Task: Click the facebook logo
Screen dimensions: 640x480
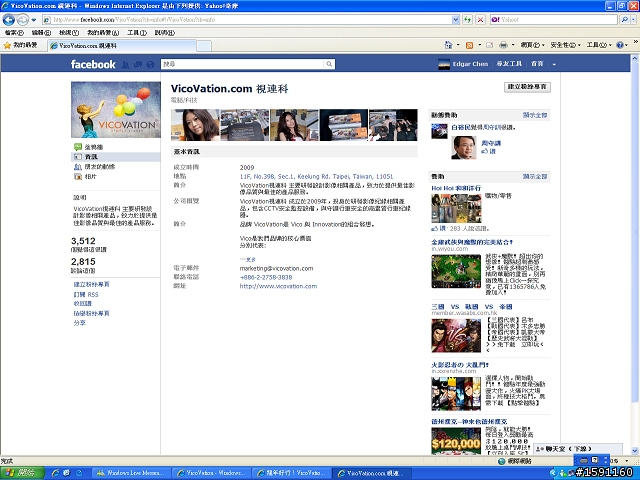Action: tap(93, 64)
